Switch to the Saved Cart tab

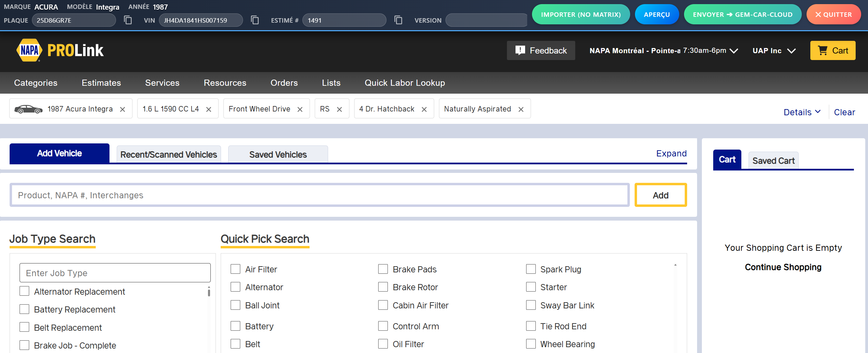tap(774, 161)
